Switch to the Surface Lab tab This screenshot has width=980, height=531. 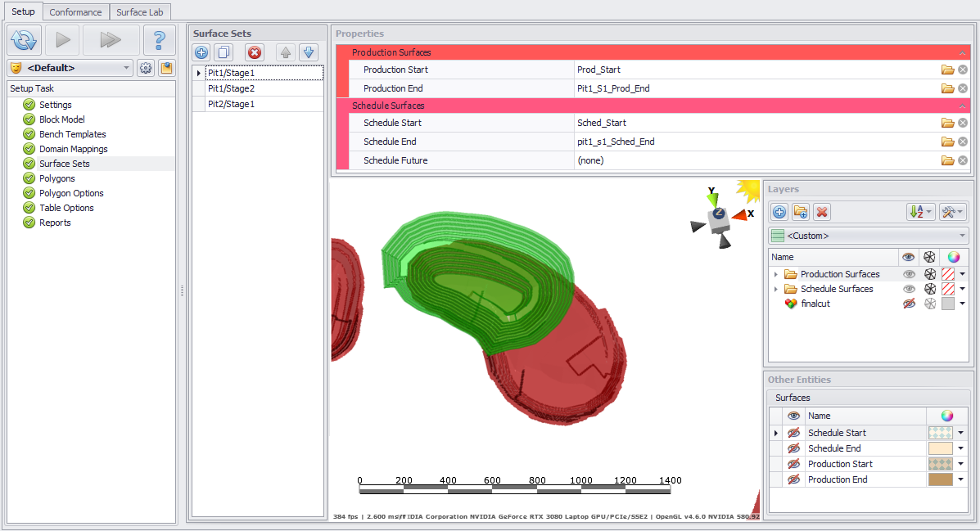pyautogui.click(x=139, y=12)
